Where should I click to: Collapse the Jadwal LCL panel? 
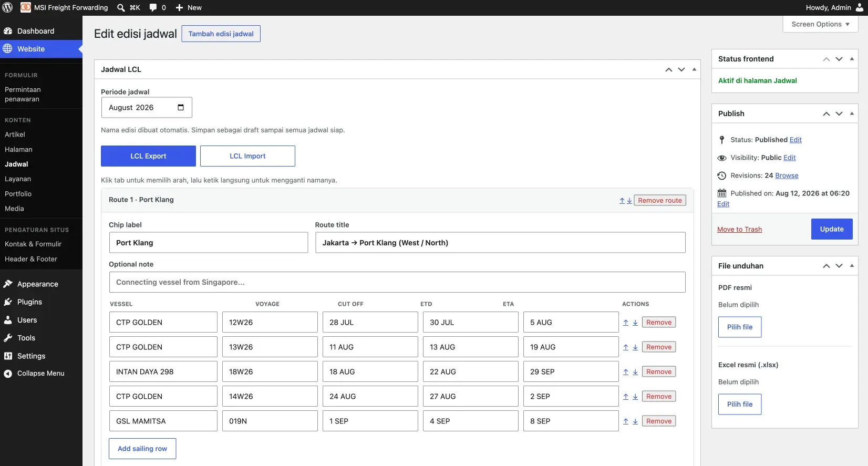point(694,69)
